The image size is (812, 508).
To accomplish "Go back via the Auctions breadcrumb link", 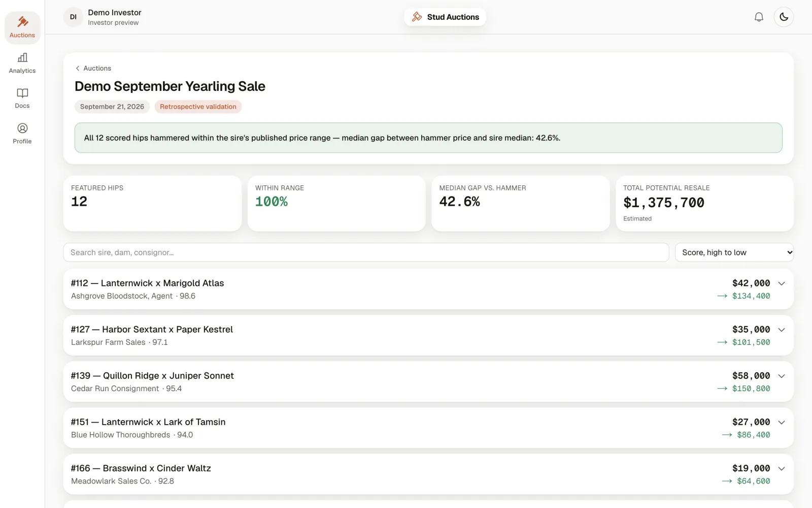I will [x=93, y=68].
